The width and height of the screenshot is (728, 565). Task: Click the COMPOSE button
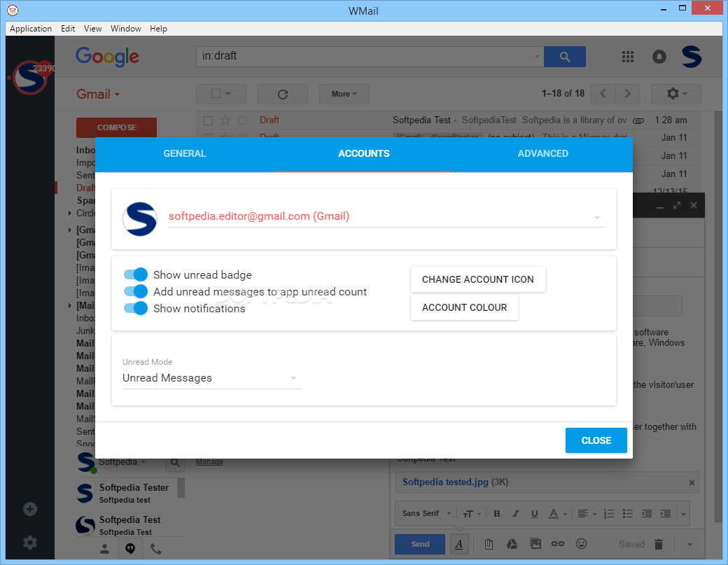pos(116,127)
